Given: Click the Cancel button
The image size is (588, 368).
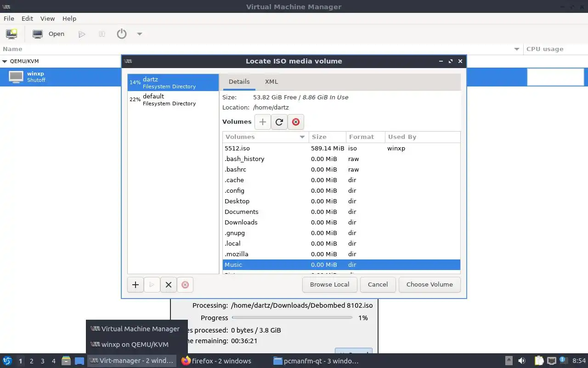Looking at the screenshot, I should (378, 285).
